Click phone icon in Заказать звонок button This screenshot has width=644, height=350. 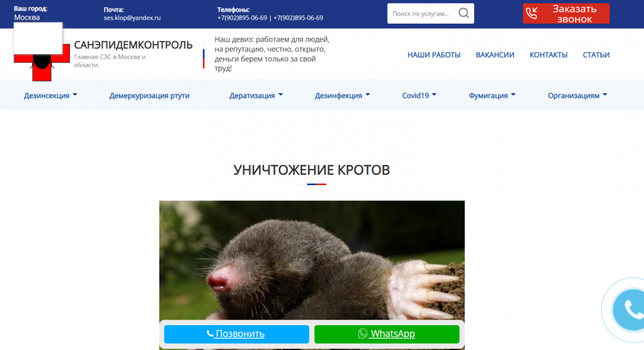532,14
